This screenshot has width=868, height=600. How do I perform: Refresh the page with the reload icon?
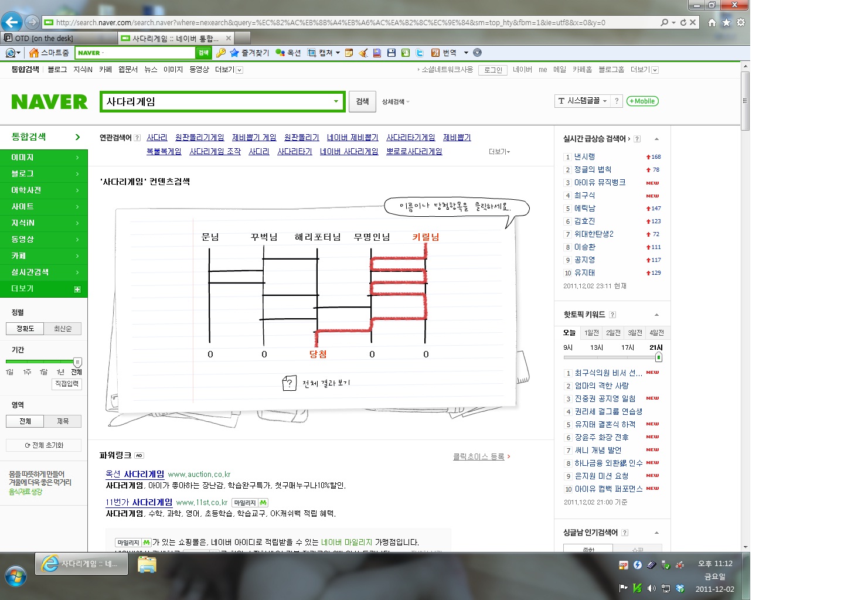coord(683,22)
